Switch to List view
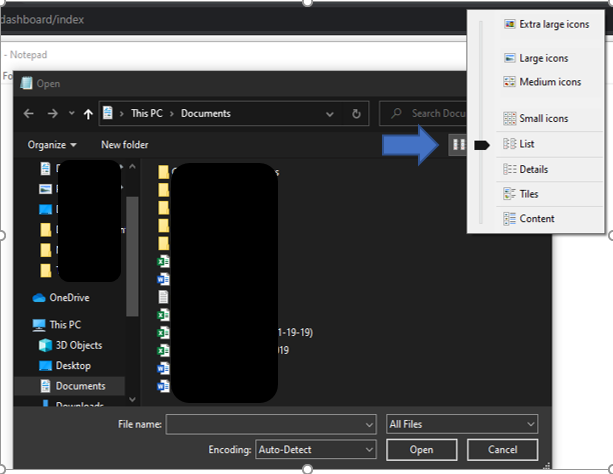Image resolution: width=613 pixels, height=474 pixels. coord(519,144)
